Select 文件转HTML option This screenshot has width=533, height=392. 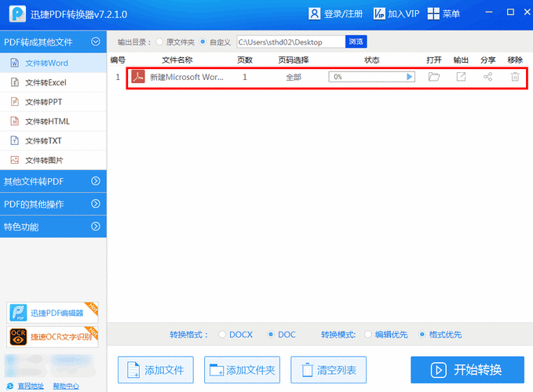pyautogui.click(x=53, y=122)
